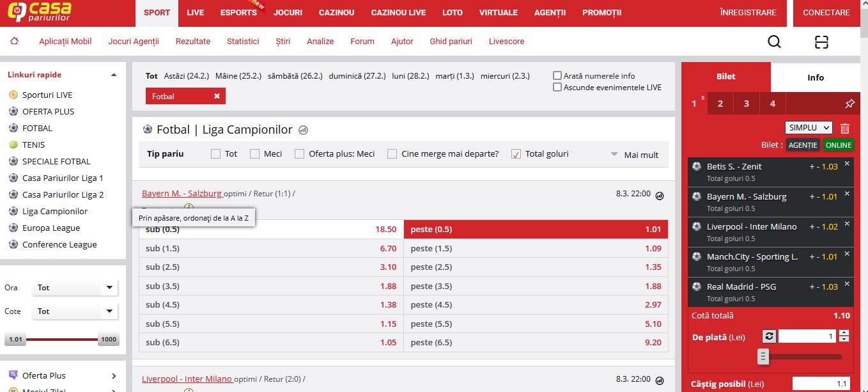Open the Ora dropdown filter
868x392 pixels.
(75, 288)
